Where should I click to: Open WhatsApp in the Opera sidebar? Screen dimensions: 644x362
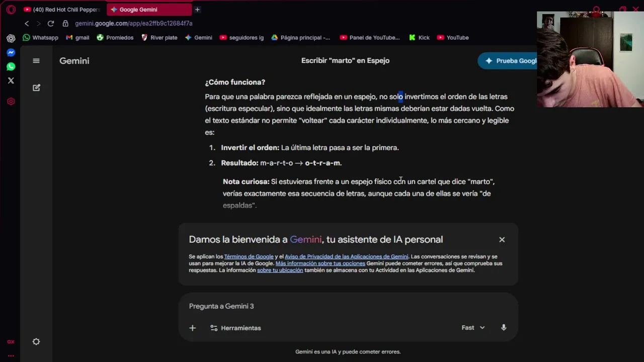(x=11, y=66)
